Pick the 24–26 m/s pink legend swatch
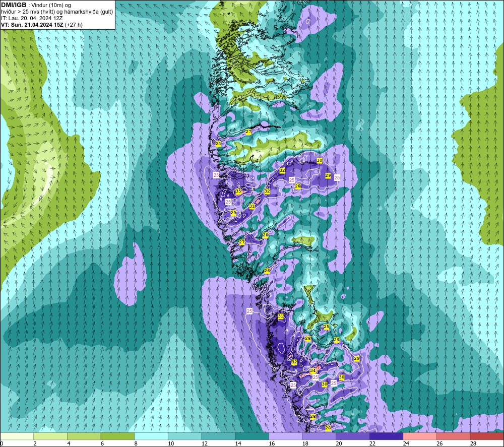 pyautogui.click(x=420, y=436)
